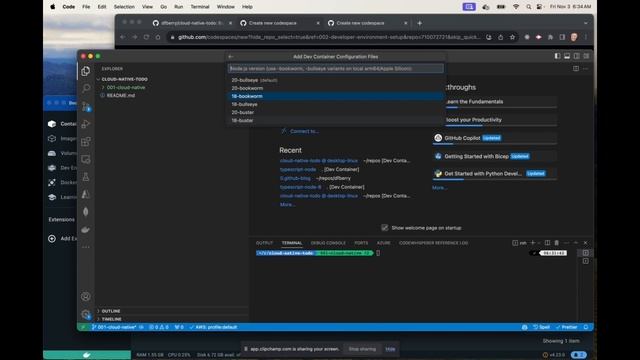Switch to the DEBUG CONSOLE tab
The width and height of the screenshot is (640, 360).
(328, 243)
